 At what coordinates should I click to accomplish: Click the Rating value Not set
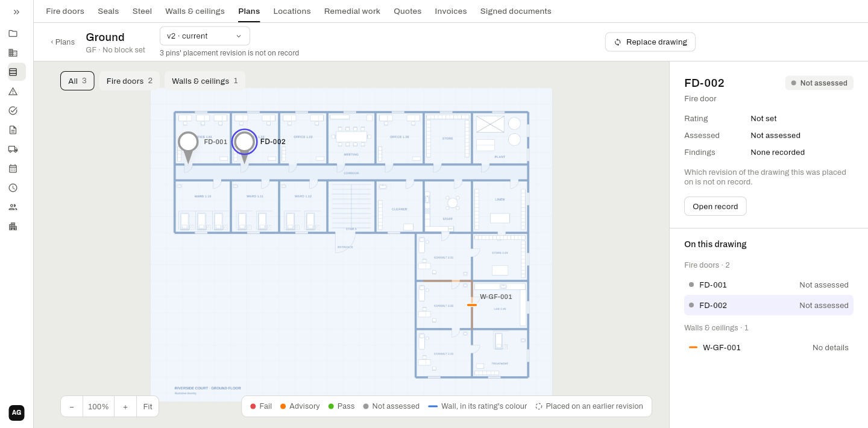point(764,119)
